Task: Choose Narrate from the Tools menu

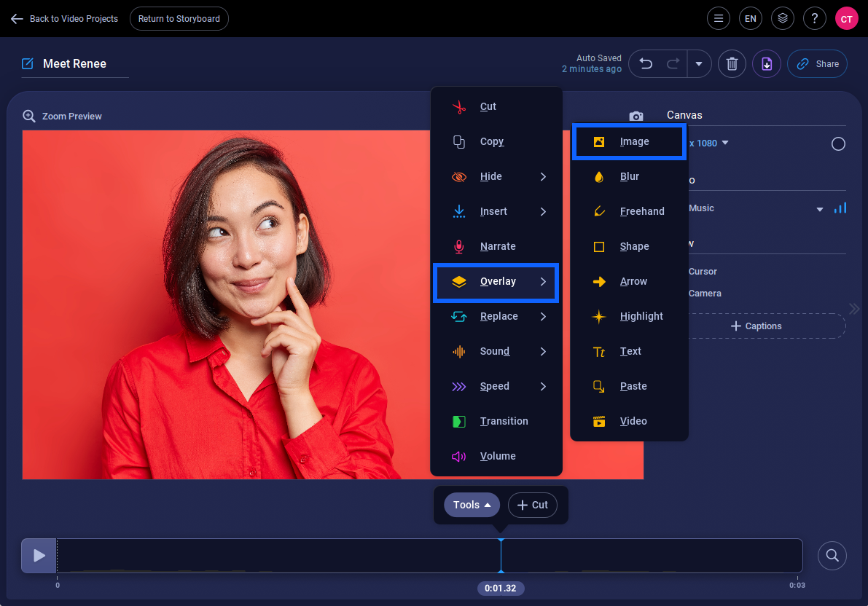Action: click(496, 246)
